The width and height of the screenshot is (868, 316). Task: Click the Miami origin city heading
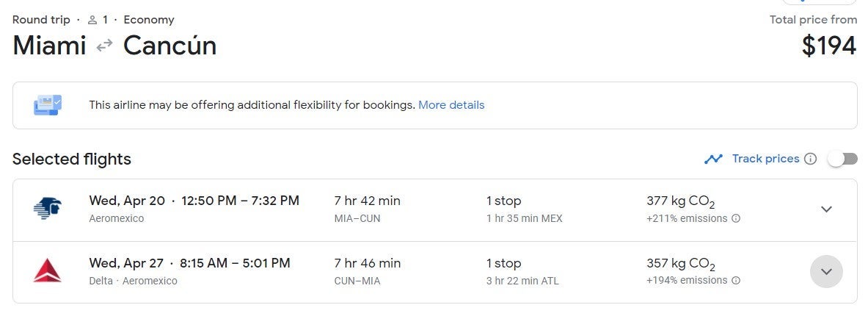coord(50,46)
